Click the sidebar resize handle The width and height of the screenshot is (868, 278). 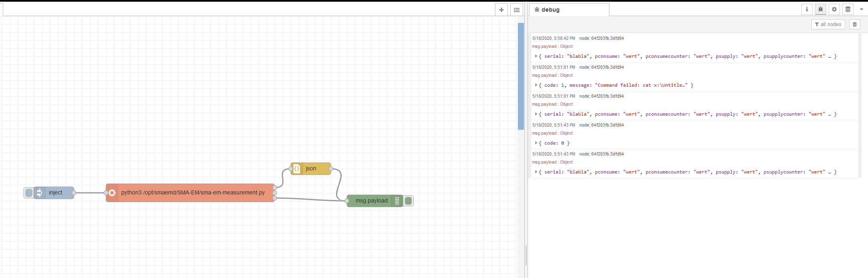tap(526, 256)
